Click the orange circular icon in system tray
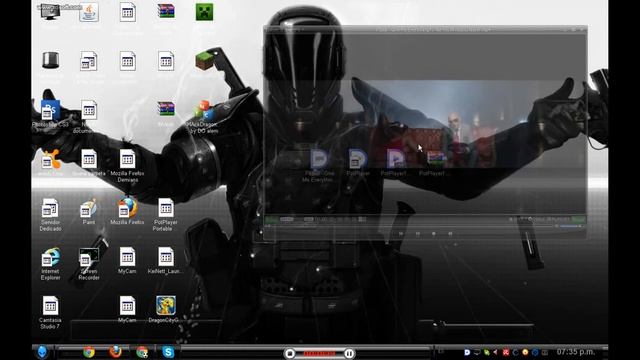The image size is (640, 360). click(525, 352)
